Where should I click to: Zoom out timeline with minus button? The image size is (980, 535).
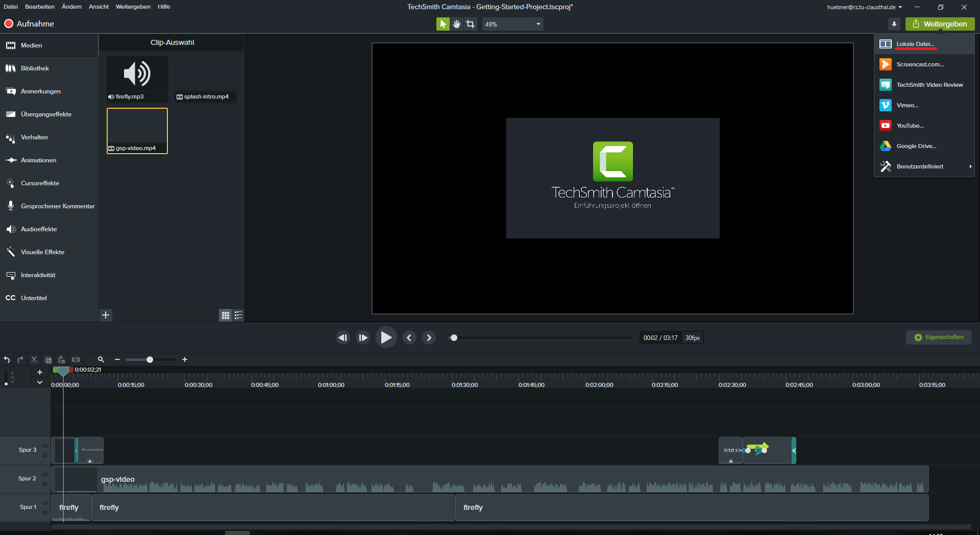(117, 360)
